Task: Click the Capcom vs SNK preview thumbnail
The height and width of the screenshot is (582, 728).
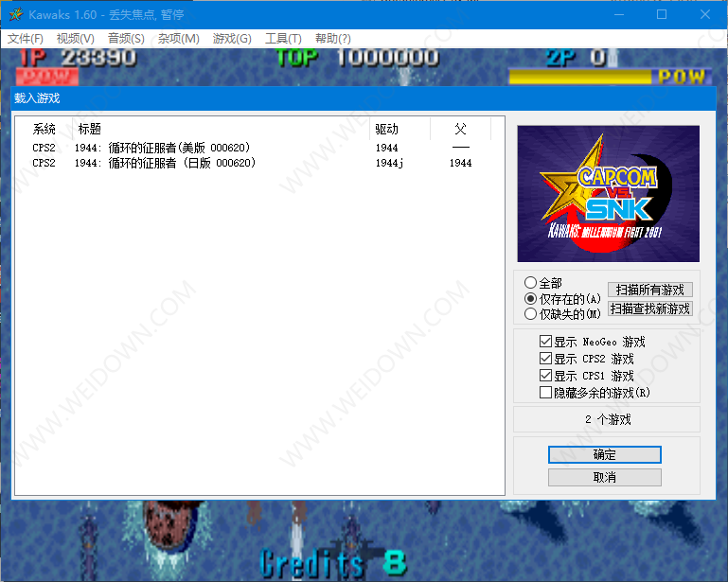Action: pyautogui.click(x=608, y=194)
